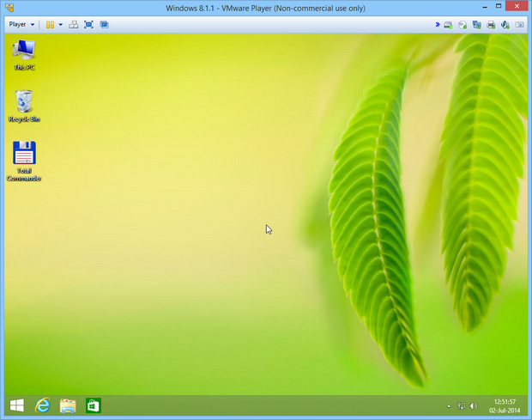532x420 pixels.
Task: Maximize the VMware Player window
Action: 499,6
